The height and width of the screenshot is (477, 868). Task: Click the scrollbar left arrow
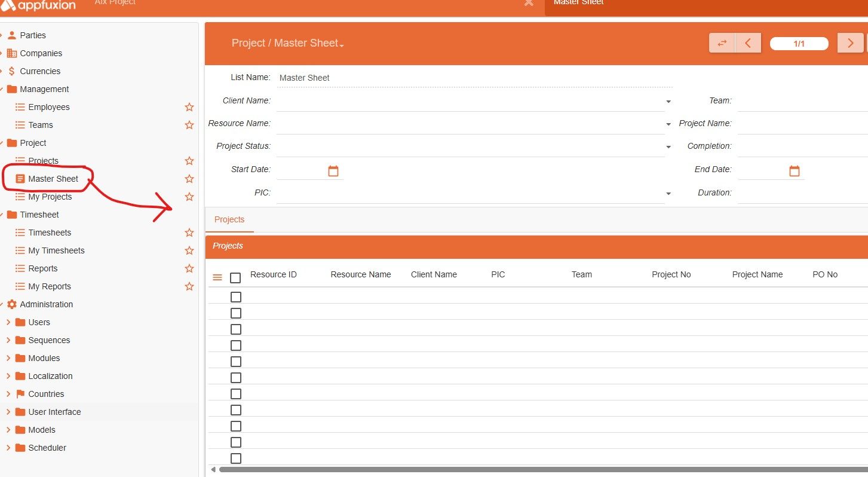coord(213,470)
